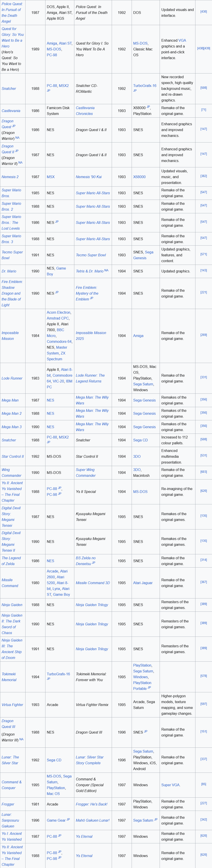Click citation [269] in Impossible Mission row
Screen dimensions: 212x868
(x=203, y=335)
